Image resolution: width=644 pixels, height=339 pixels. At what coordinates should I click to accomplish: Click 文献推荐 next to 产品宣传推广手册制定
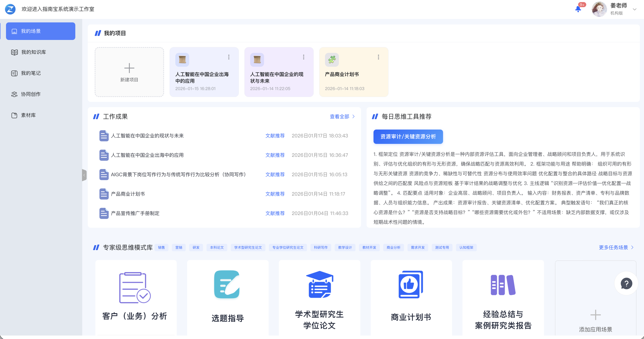click(x=275, y=213)
